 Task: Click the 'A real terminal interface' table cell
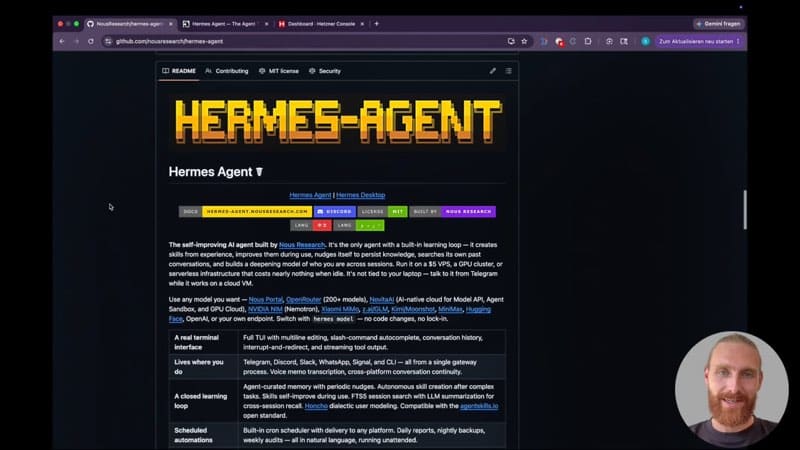tap(203, 342)
